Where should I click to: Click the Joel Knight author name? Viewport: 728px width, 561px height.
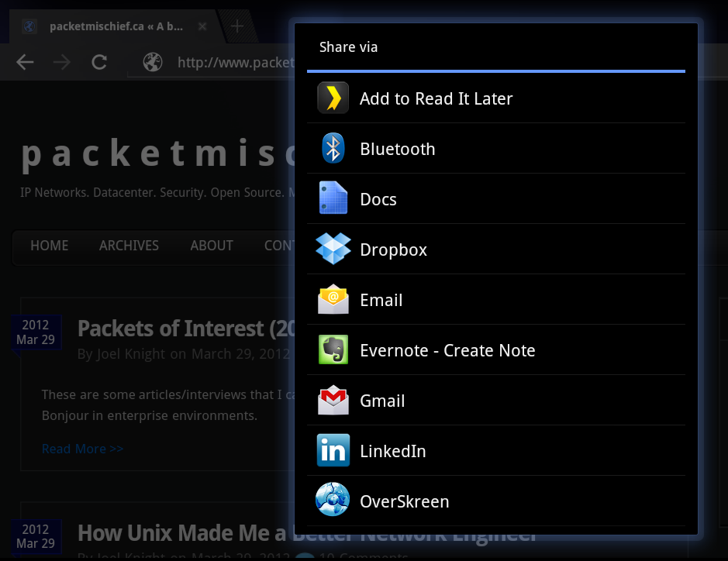130,354
